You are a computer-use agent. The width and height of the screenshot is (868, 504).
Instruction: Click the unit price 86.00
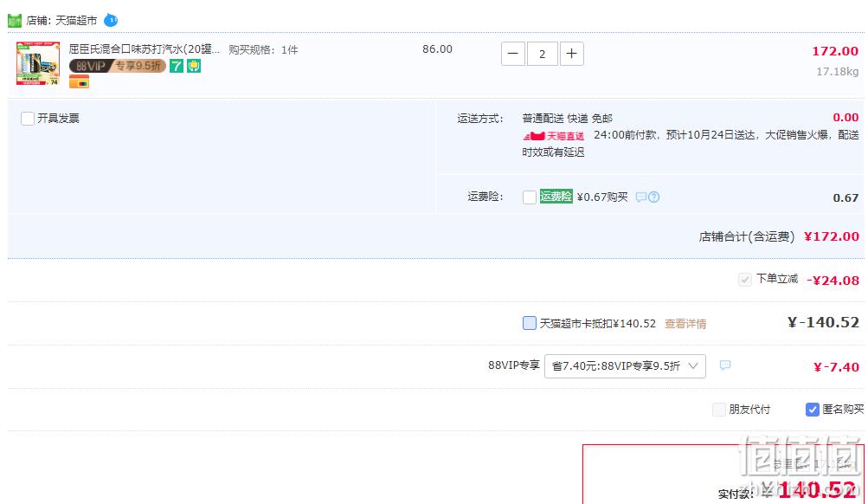437,49
